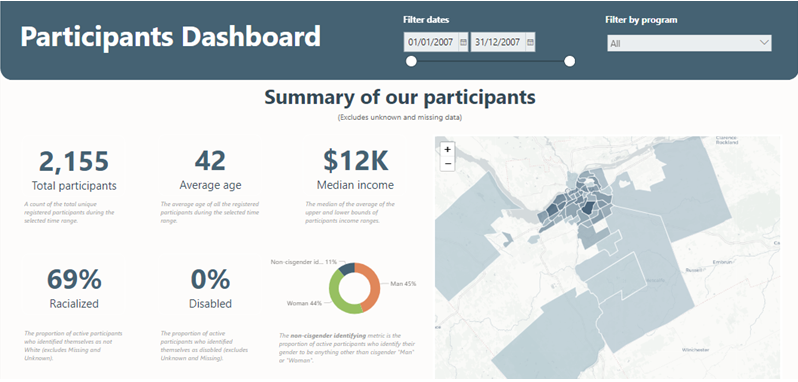Click the Participants Dashboard title
Image resolution: width=798 pixels, height=382 pixels.
click(x=171, y=37)
